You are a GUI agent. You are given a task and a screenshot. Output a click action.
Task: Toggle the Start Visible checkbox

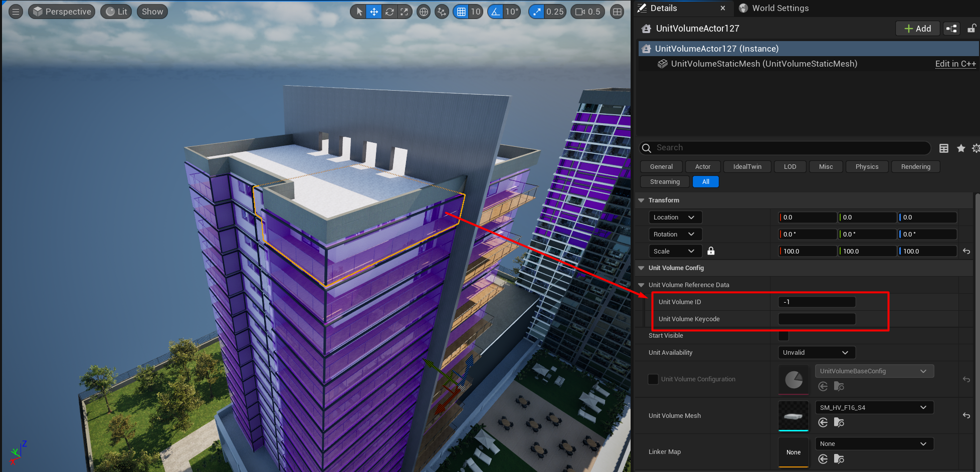(783, 336)
